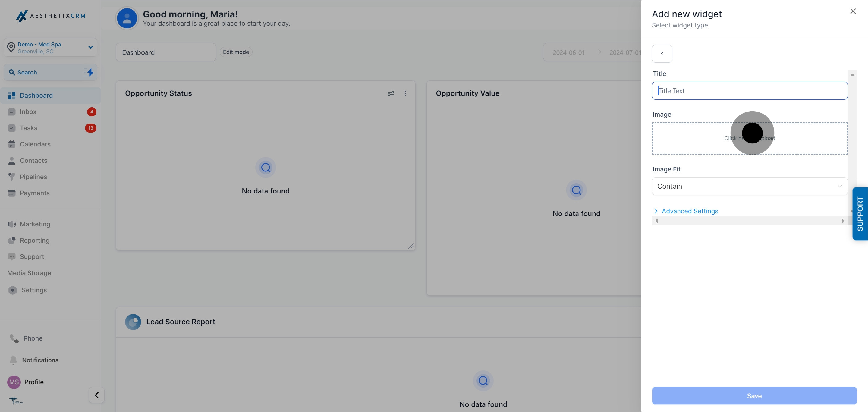This screenshot has height=412, width=868.
Task: Open the Image Fit Contain dropdown
Action: click(749, 186)
